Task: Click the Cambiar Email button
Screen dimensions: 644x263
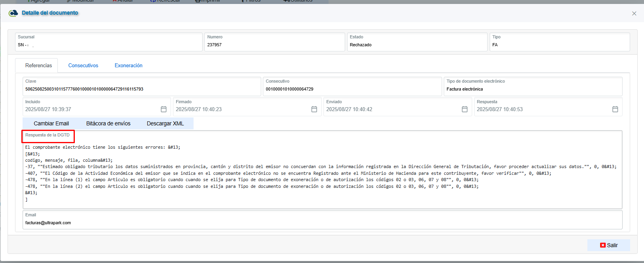Action: click(51, 123)
